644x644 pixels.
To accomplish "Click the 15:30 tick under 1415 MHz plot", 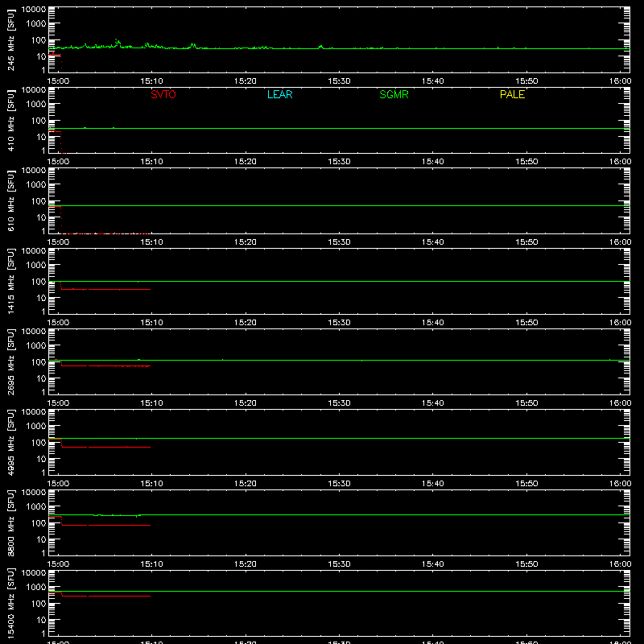I will (339, 323).
